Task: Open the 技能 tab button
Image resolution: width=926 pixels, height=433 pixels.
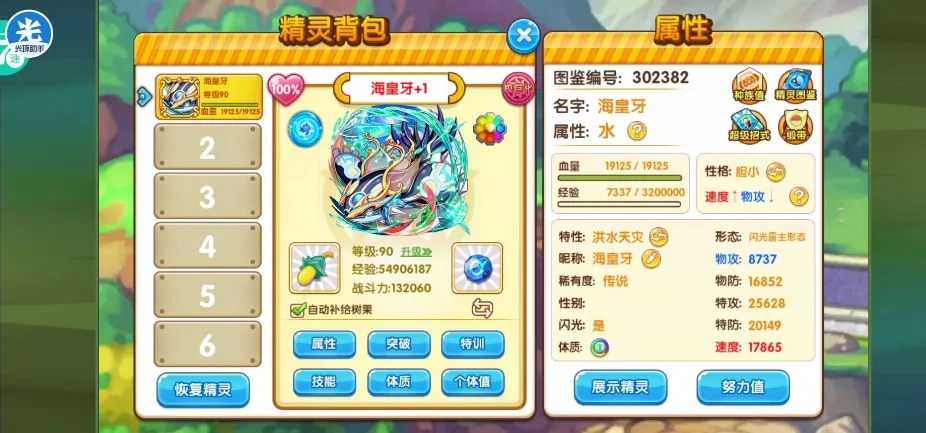Action: 324,382
